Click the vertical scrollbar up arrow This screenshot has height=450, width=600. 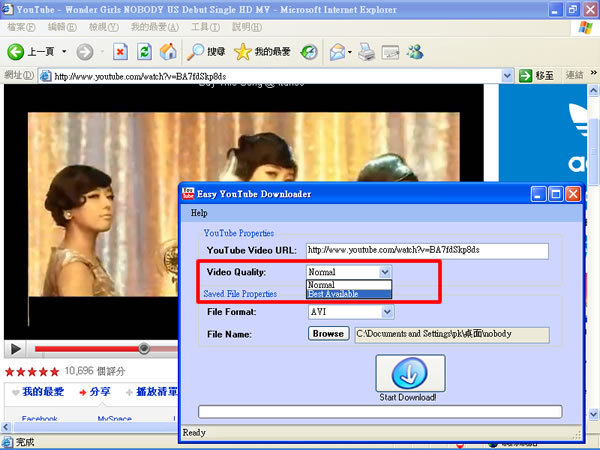coord(593,91)
